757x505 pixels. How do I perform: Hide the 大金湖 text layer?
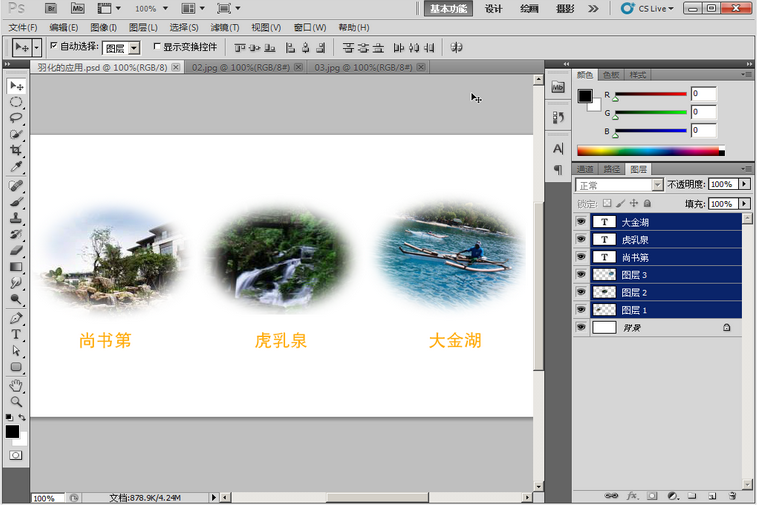pos(582,222)
